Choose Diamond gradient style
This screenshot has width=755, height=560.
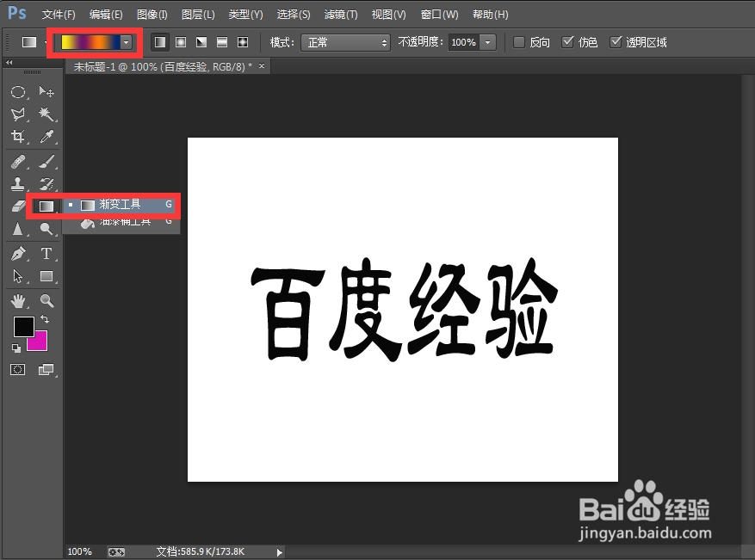tap(243, 42)
